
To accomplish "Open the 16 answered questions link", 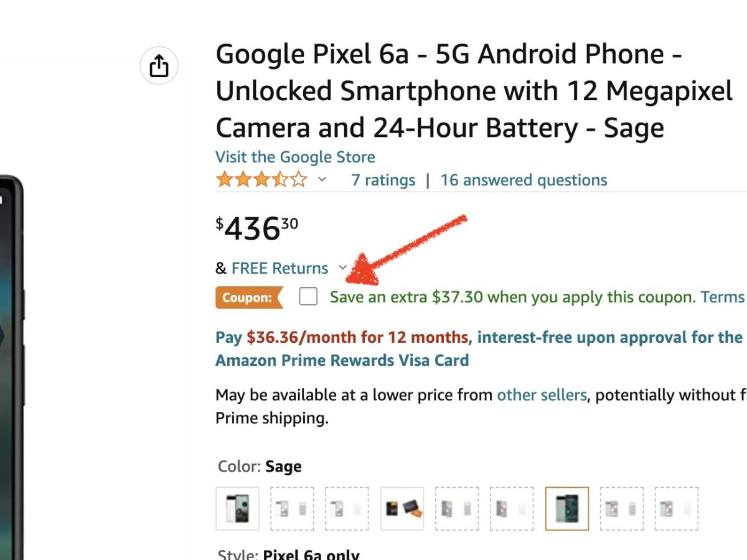I will click(x=524, y=180).
